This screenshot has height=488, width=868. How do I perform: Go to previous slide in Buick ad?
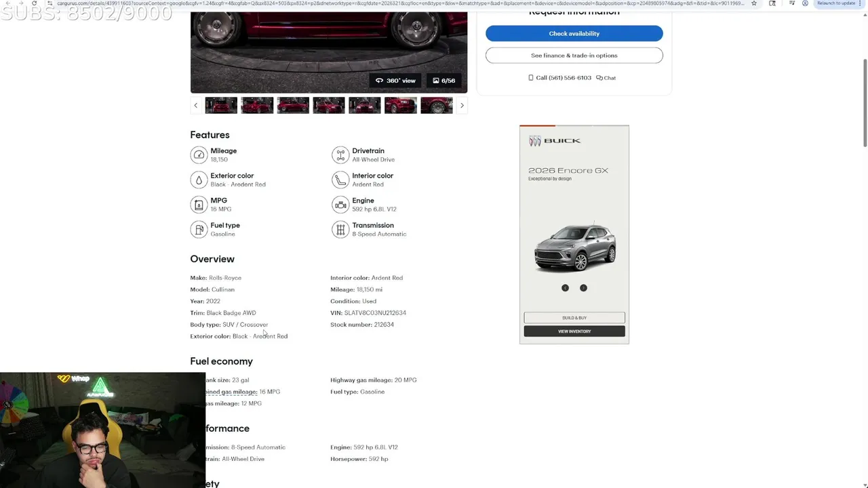tap(565, 288)
